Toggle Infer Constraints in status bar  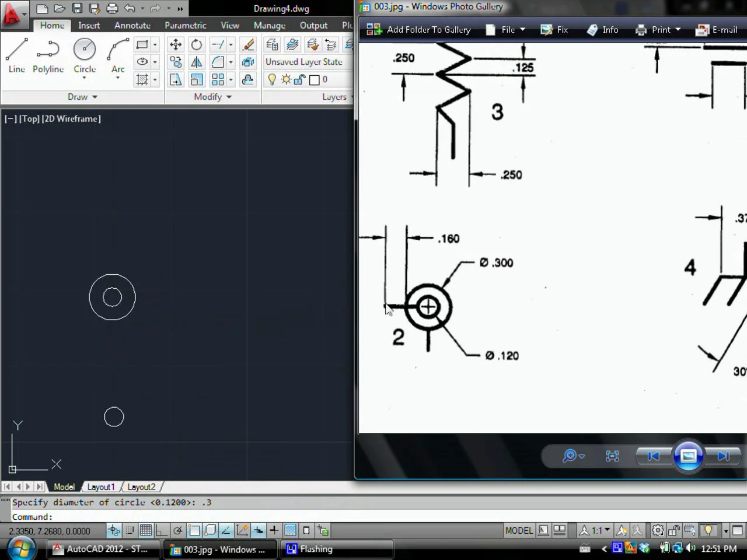(114, 530)
